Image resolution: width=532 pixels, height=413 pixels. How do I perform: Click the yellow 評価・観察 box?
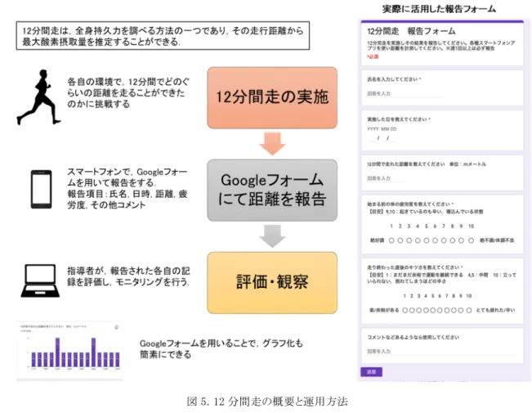(272, 282)
